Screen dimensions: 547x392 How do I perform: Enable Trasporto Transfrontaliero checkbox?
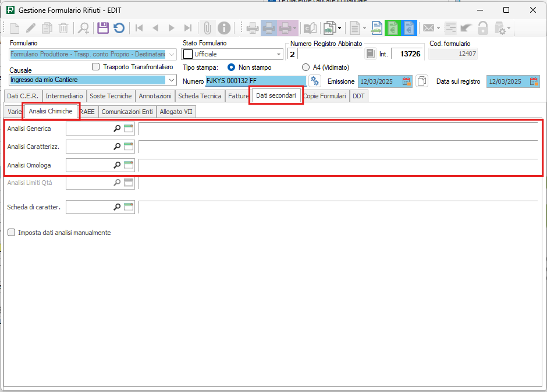pyautogui.click(x=96, y=67)
